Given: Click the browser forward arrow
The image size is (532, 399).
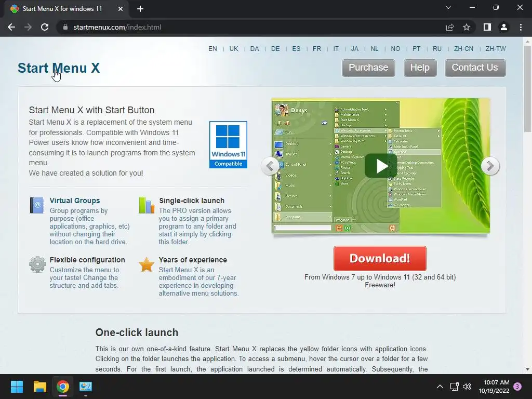Looking at the screenshot, I should click(x=28, y=27).
